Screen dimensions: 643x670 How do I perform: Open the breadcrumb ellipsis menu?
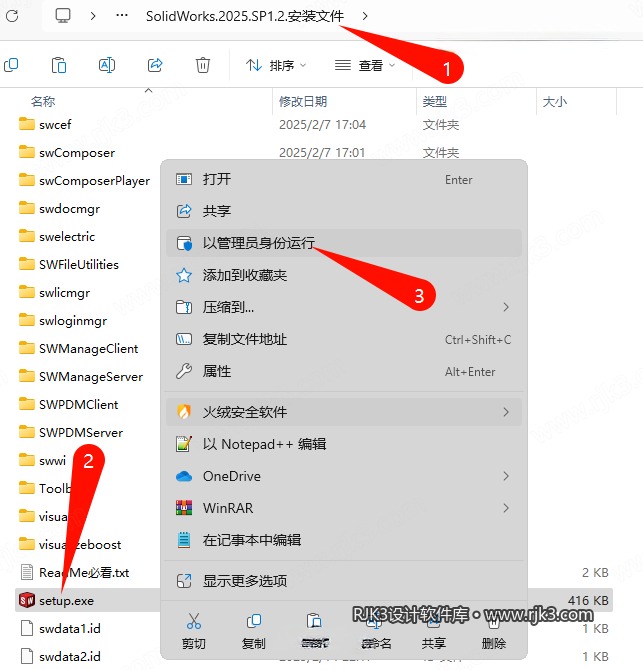point(122,16)
